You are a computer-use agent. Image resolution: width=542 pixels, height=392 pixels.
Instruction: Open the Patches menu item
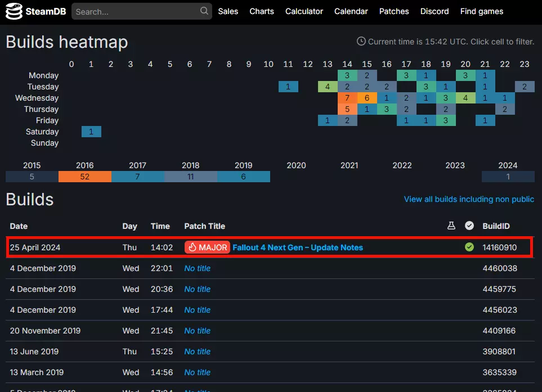click(x=394, y=11)
